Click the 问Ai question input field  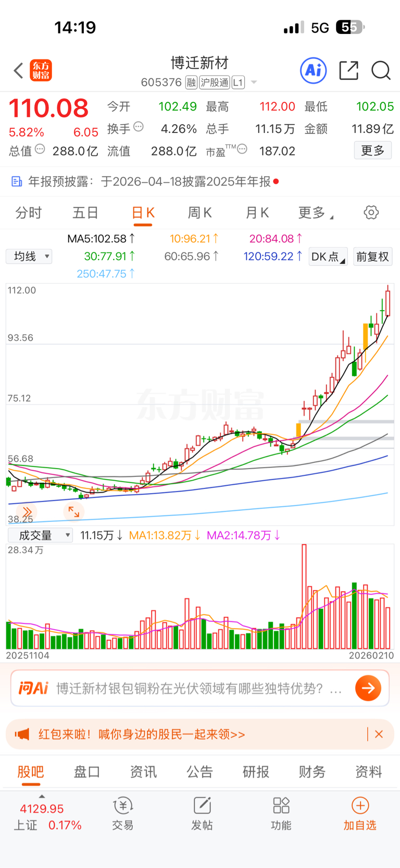200,688
